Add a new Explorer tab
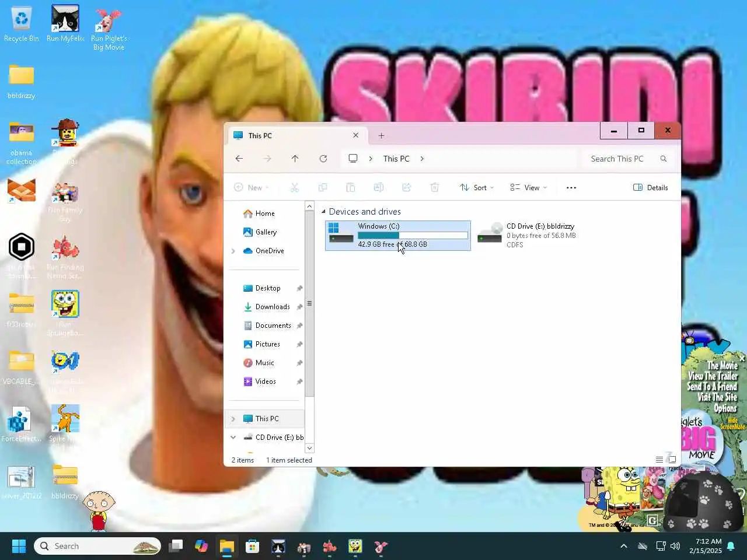747x560 pixels. pos(381,135)
